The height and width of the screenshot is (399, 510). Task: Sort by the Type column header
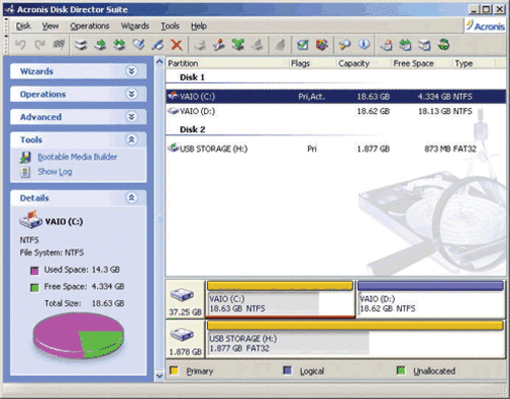click(x=474, y=63)
